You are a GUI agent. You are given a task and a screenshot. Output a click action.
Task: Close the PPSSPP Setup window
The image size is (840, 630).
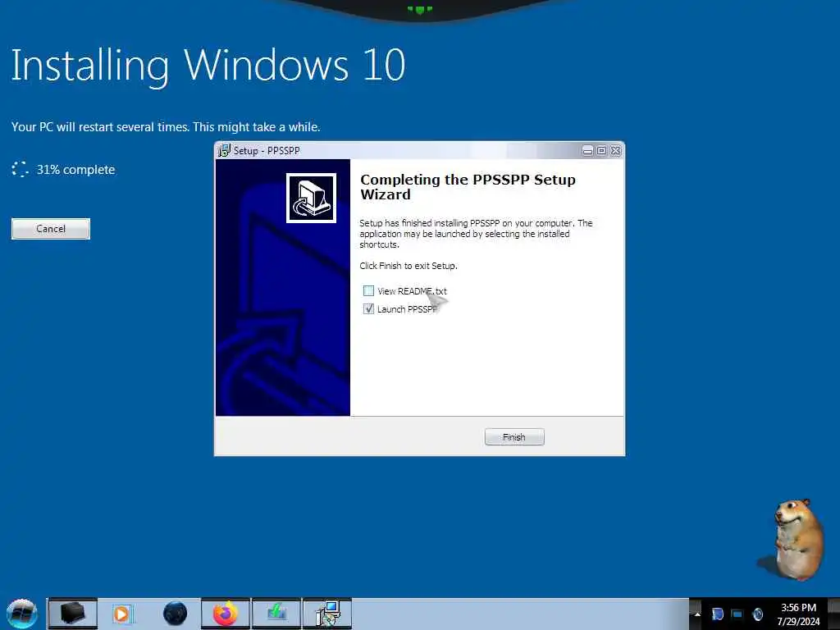pos(616,151)
